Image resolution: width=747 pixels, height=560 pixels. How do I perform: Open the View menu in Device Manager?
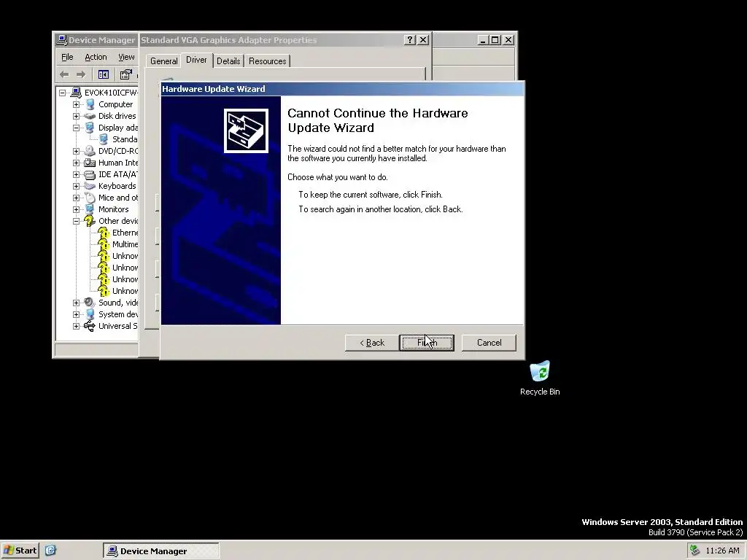[126, 57]
